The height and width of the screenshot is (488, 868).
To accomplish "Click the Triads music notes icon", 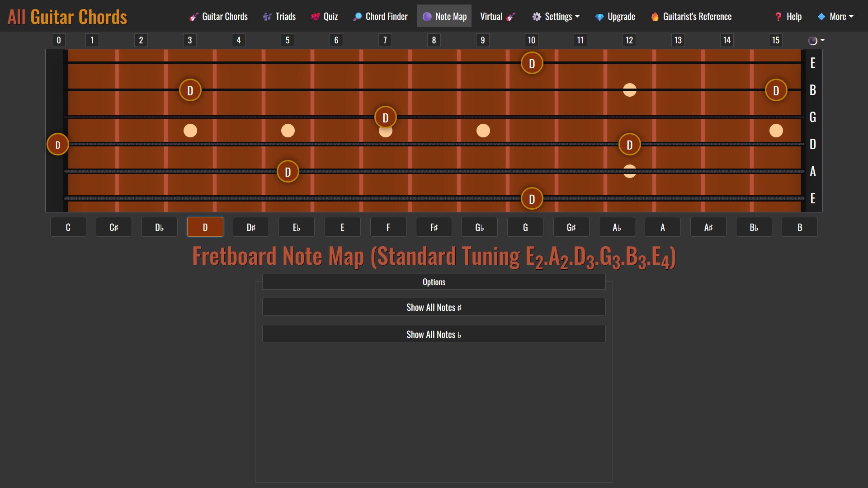I will pos(267,17).
